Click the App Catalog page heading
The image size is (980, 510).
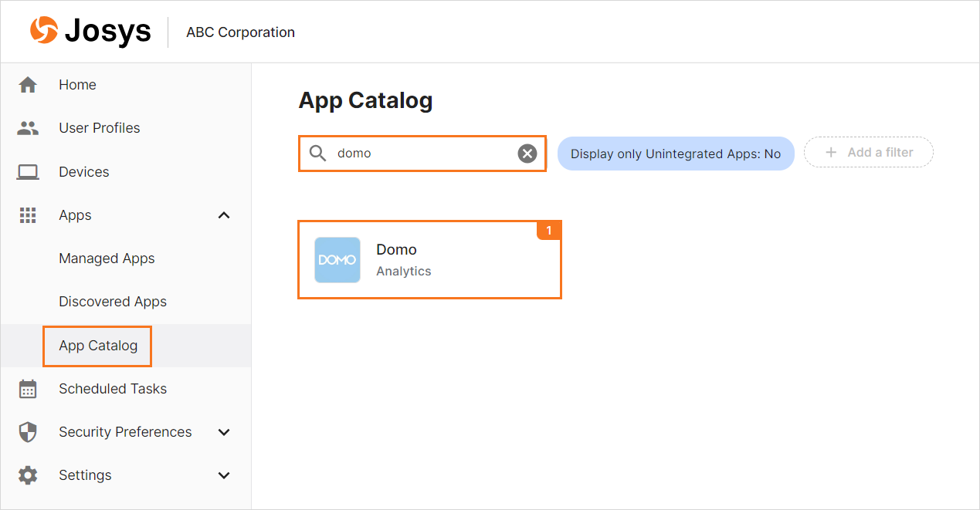[365, 100]
